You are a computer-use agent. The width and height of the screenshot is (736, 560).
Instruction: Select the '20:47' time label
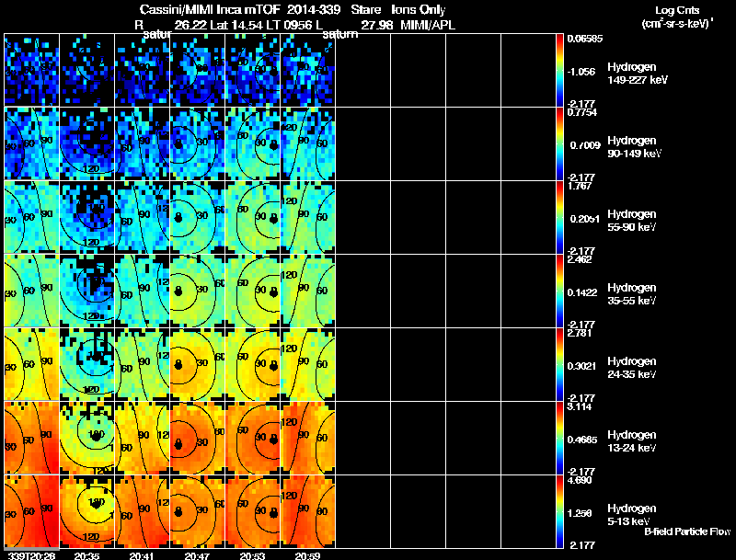pos(197,555)
